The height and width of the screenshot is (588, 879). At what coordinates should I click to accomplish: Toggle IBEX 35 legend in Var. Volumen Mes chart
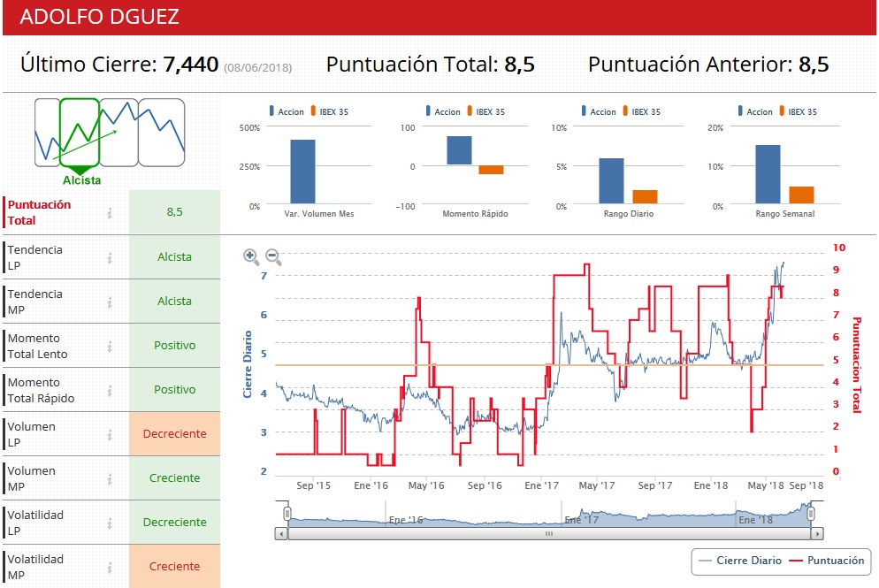(x=330, y=111)
